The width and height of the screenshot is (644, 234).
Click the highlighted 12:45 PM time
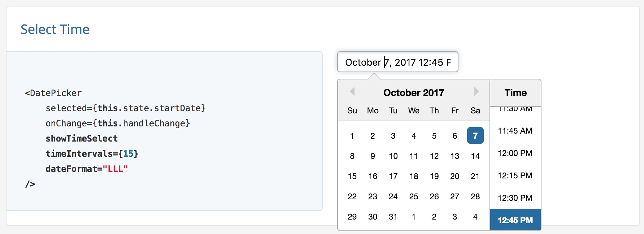tap(515, 220)
